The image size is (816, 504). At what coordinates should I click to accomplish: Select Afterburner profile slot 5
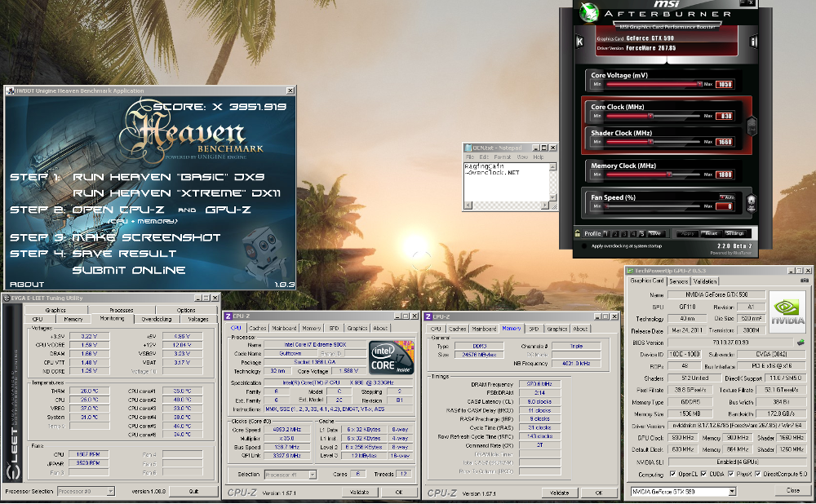tap(641, 233)
